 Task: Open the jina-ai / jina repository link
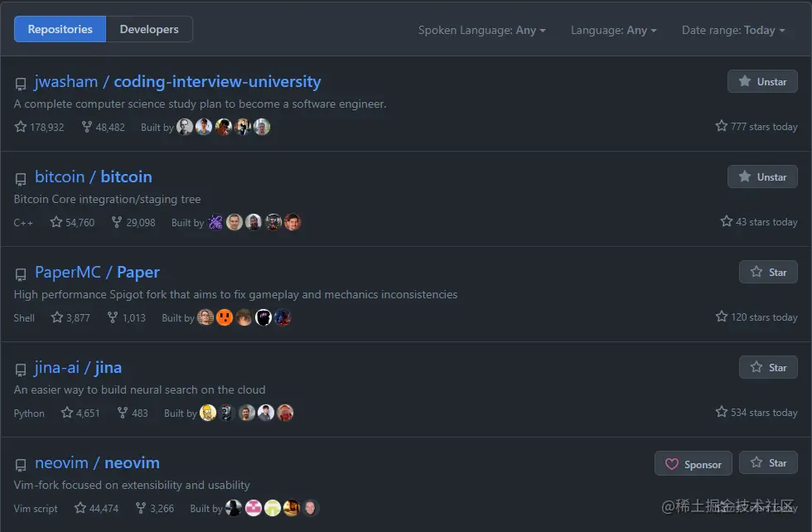pos(78,367)
